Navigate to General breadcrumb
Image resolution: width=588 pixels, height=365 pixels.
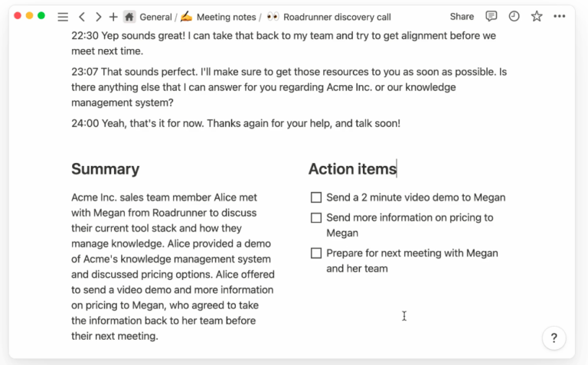click(x=155, y=16)
